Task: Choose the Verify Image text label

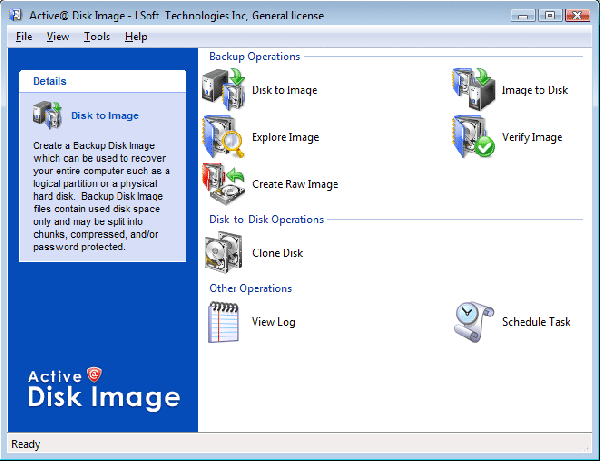Action: [532, 137]
